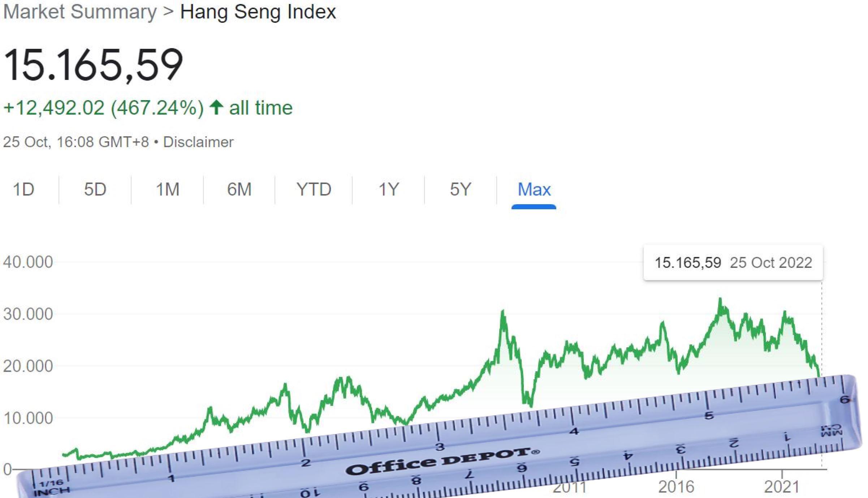The image size is (868, 498).
Task: Go to the Market Summary breadcrumb
Action: 80,12
